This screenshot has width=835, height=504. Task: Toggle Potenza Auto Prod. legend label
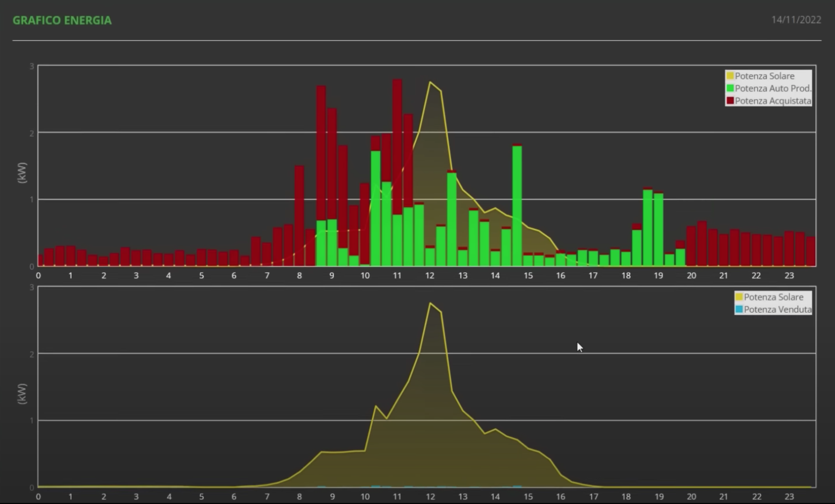click(x=773, y=88)
